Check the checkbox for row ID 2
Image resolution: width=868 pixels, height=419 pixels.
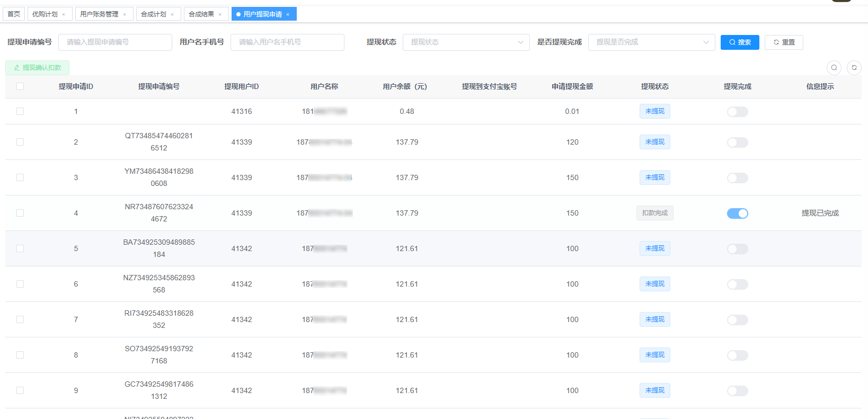(x=20, y=142)
